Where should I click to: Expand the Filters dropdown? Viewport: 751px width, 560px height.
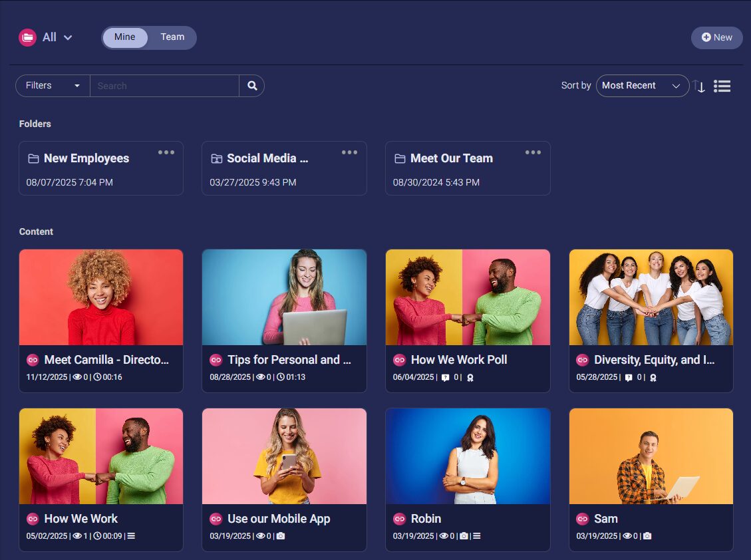coord(53,86)
